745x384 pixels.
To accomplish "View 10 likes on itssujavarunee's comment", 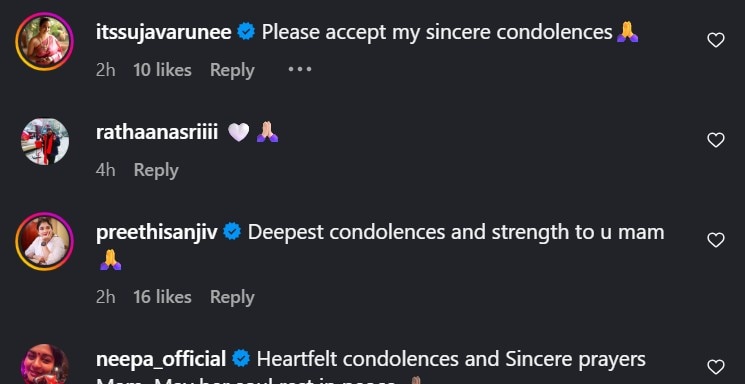I will 162,70.
